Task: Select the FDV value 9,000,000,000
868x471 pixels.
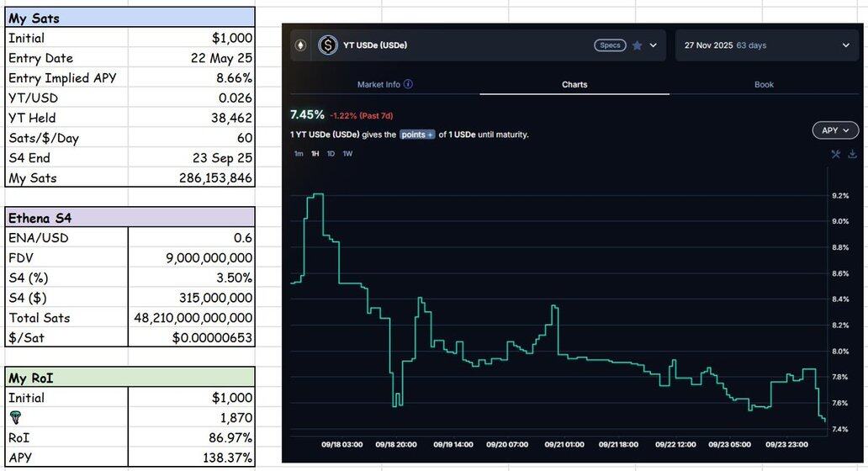Action: [192, 258]
